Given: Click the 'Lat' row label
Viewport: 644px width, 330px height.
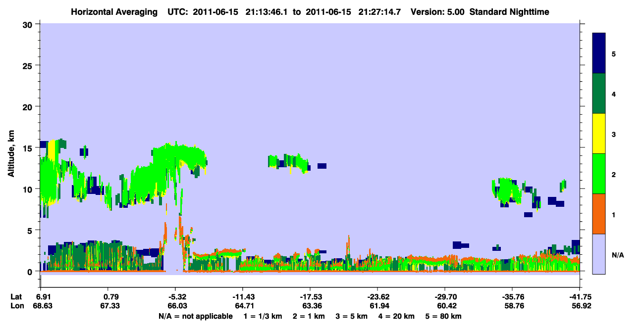Looking at the screenshot, I should pos(16,297).
